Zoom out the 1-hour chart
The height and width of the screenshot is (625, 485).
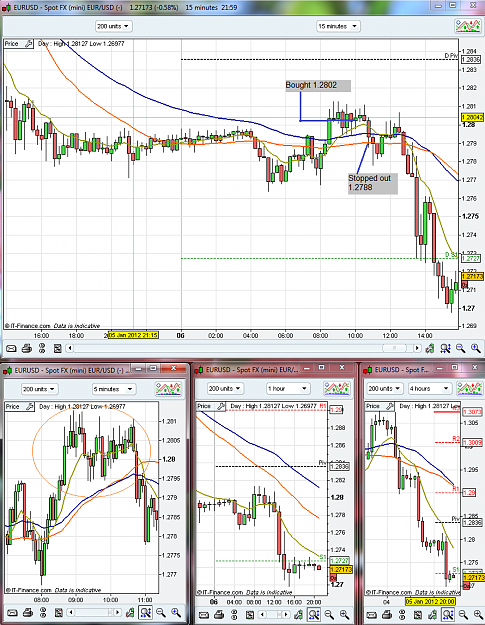point(329,615)
